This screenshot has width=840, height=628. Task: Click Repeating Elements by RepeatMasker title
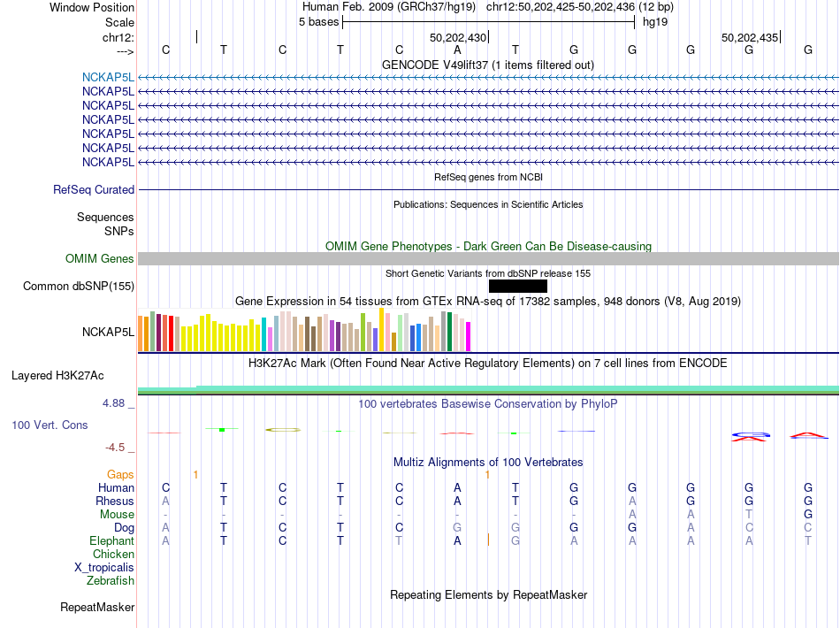tap(488, 594)
